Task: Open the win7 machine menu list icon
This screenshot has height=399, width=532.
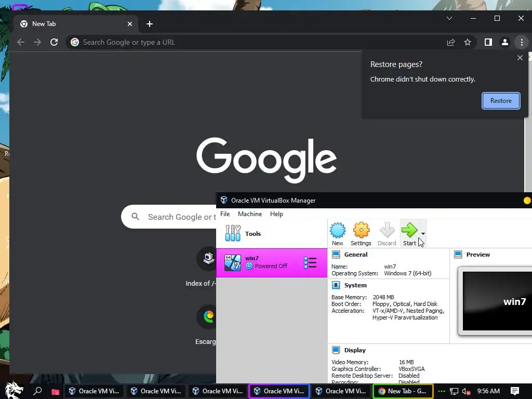Action: click(x=310, y=262)
